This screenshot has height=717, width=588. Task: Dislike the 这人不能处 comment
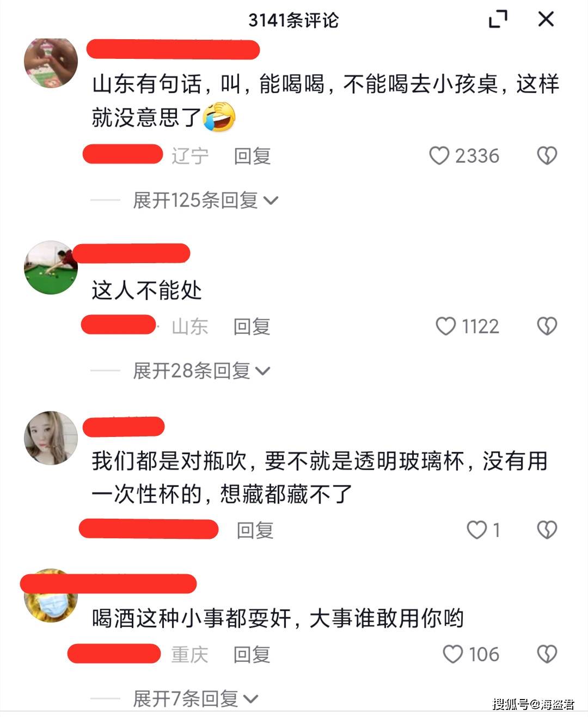[547, 326]
